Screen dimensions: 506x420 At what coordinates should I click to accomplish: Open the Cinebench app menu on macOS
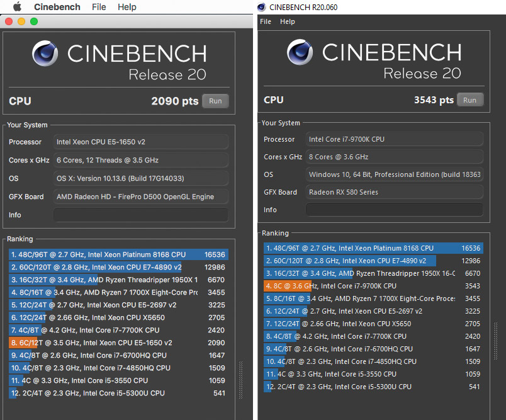click(57, 7)
